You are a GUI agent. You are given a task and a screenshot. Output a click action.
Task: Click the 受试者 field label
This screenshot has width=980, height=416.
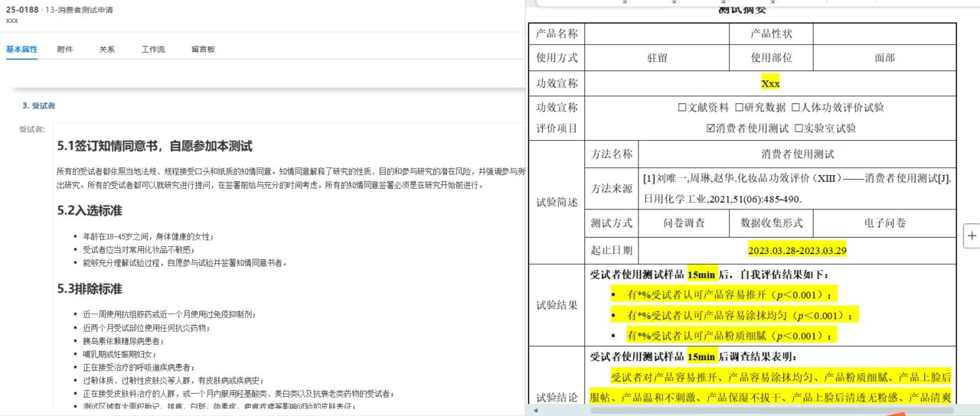pyautogui.click(x=32, y=129)
